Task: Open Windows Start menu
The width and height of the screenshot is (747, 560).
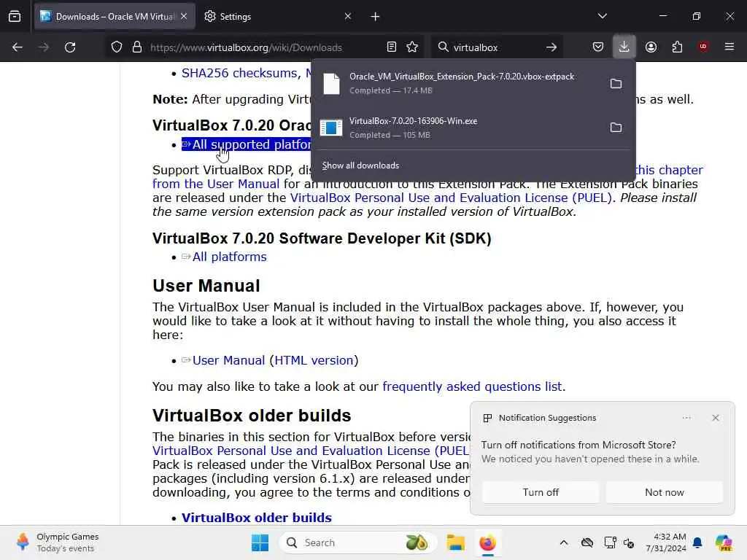Action: 260,542
